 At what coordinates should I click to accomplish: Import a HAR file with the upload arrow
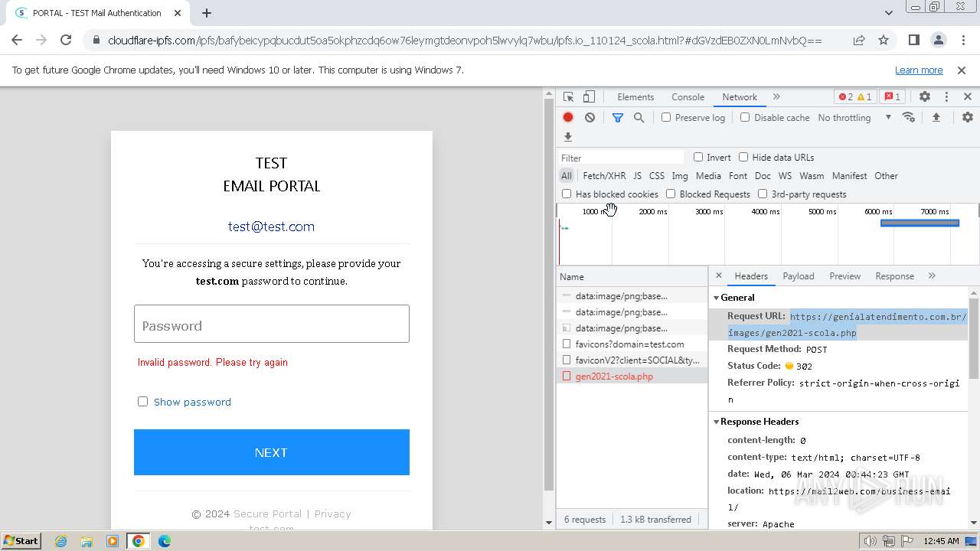(936, 117)
